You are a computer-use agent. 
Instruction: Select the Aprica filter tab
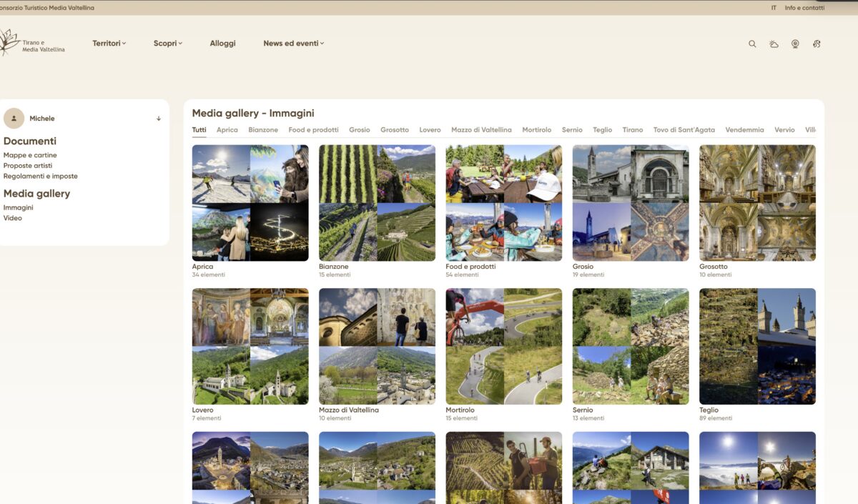[227, 130]
